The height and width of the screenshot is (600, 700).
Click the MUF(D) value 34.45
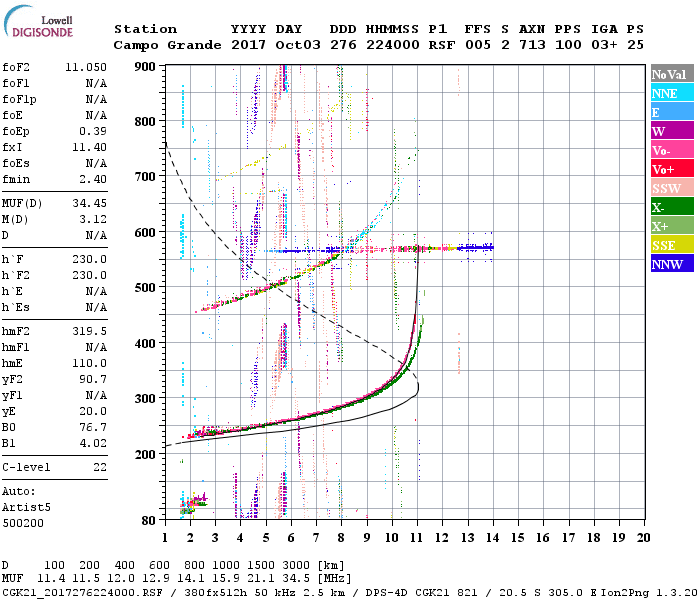pos(90,203)
